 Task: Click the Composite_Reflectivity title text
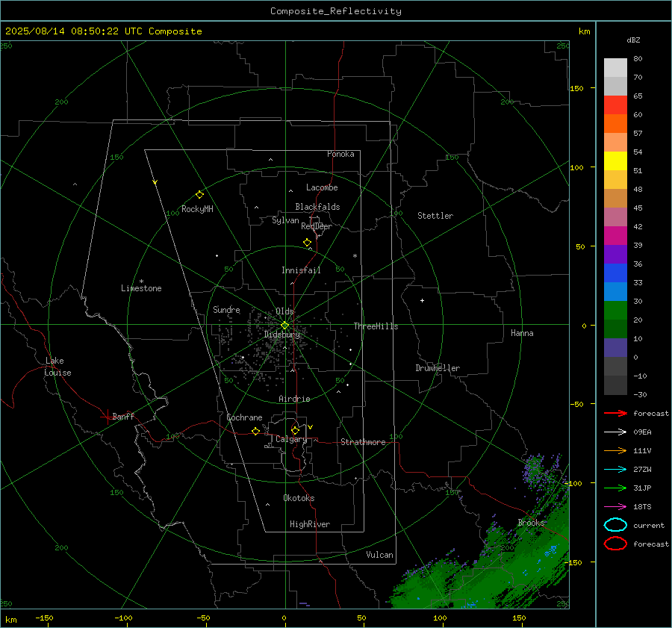pyautogui.click(x=335, y=11)
